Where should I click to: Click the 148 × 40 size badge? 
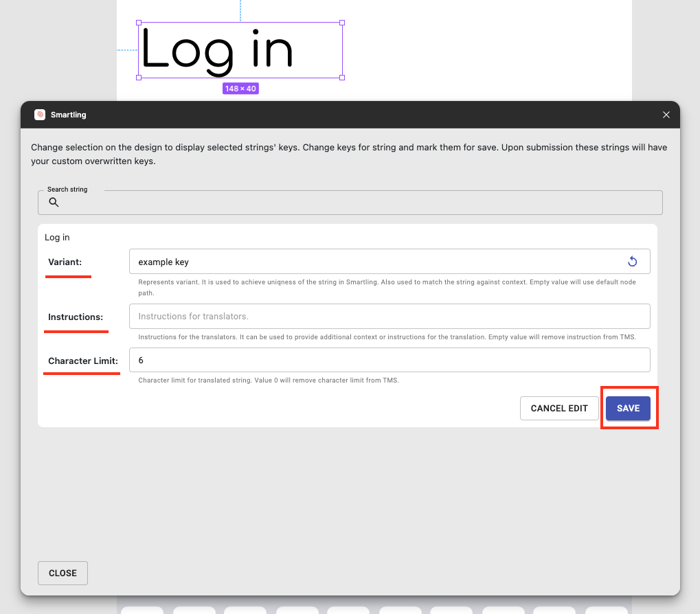point(240,89)
